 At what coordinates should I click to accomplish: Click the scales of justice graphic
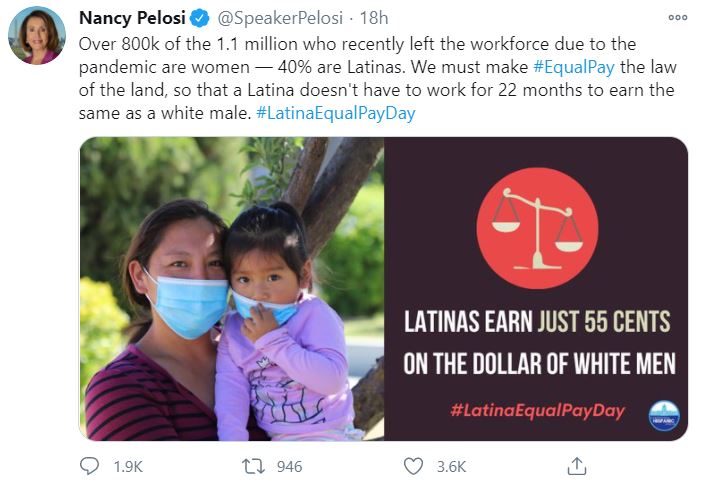coord(536,227)
